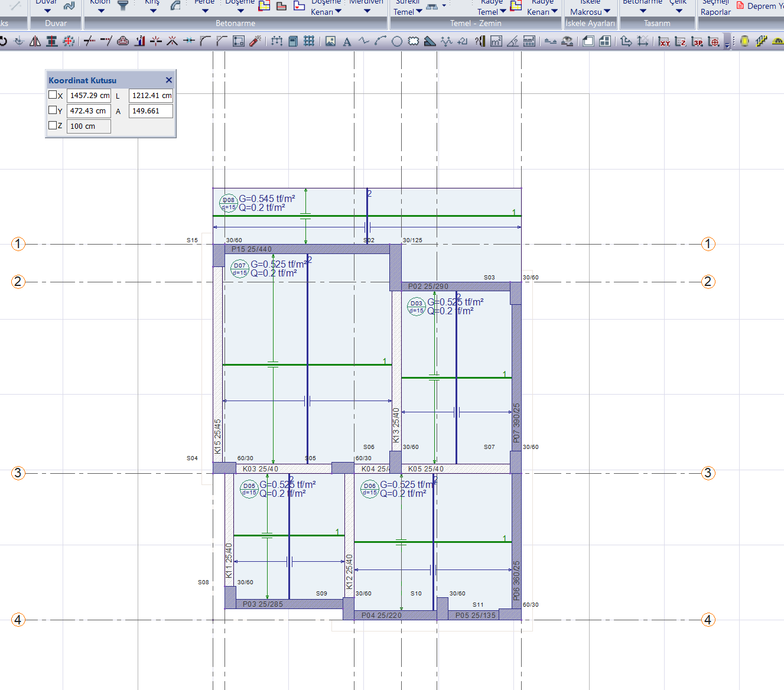Click the rotate/undo circular arrow icon
Image resolution: width=784 pixels, height=690 pixels.
(x=3, y=41)
